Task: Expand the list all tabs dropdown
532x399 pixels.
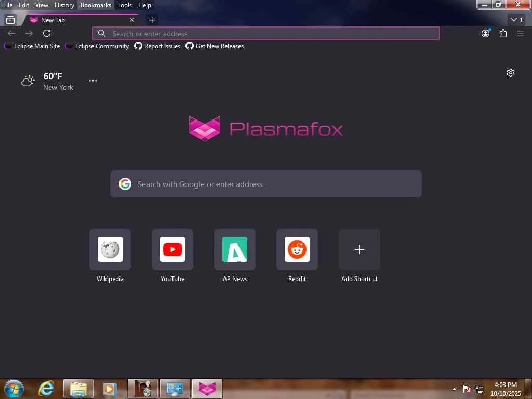Action: [x=517, y=20]
